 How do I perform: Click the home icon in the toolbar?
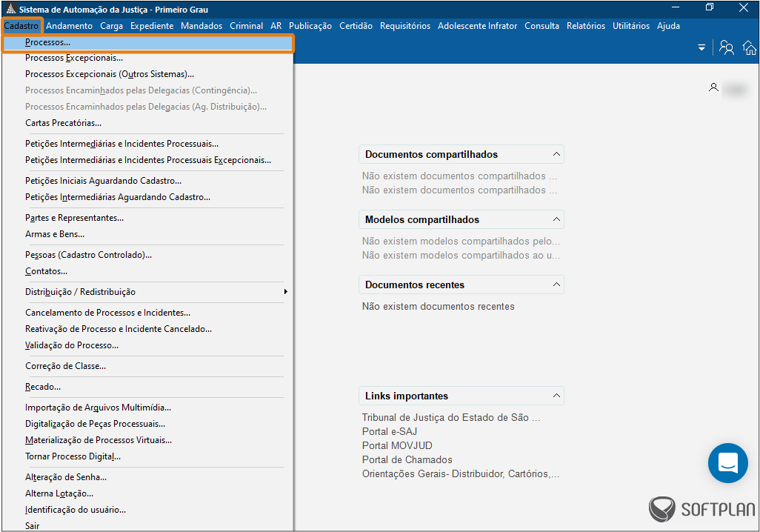click(x=750, y=47)
